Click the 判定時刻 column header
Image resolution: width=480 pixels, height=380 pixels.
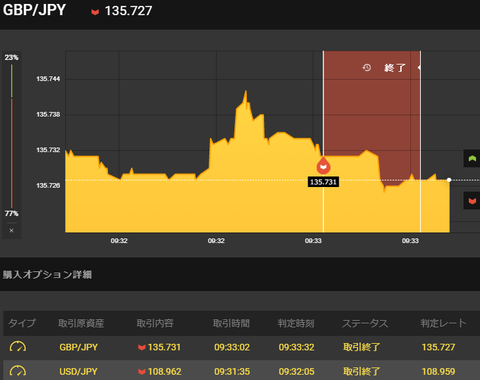[296, 323]
